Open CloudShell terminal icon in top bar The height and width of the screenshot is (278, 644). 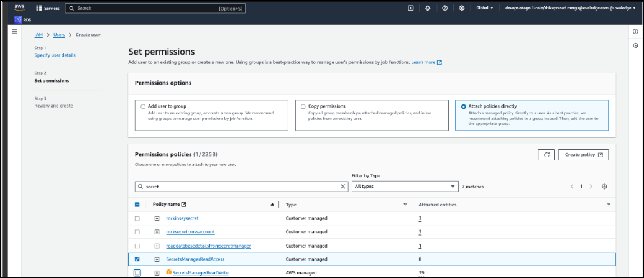(411, 8)
